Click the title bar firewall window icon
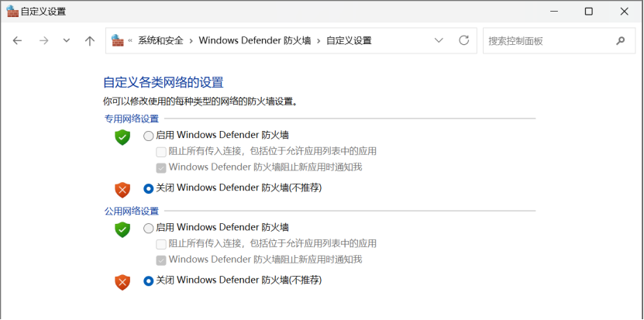 click(12, 12)
